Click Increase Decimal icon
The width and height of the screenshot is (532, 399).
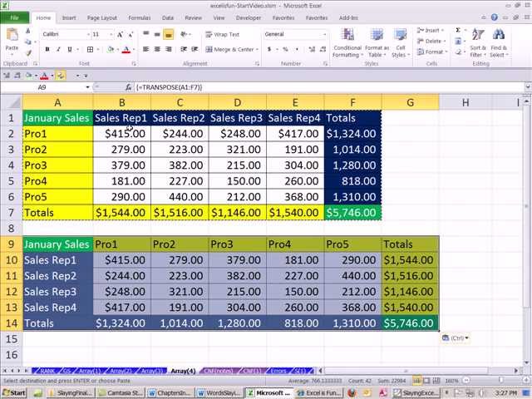coord(312,50)
